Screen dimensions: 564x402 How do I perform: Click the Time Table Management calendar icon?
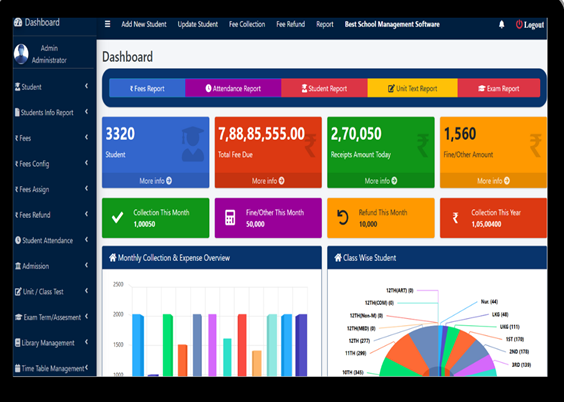(17, 368)
